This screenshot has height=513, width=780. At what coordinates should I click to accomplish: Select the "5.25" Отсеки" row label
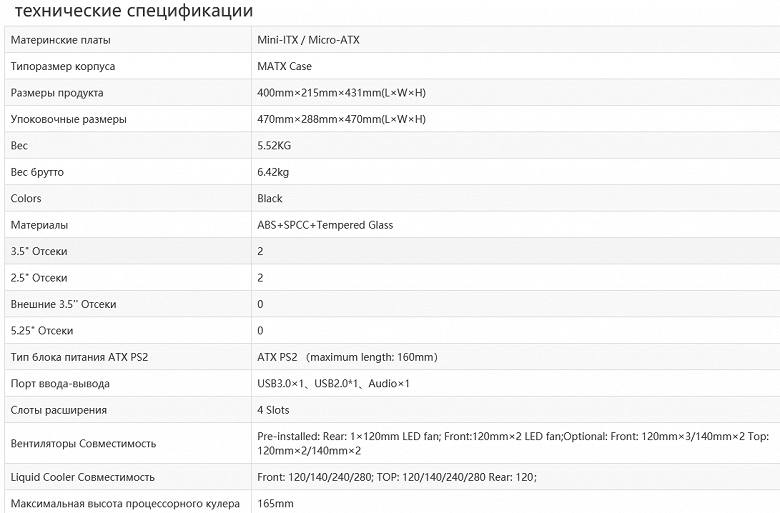[42, 330]
